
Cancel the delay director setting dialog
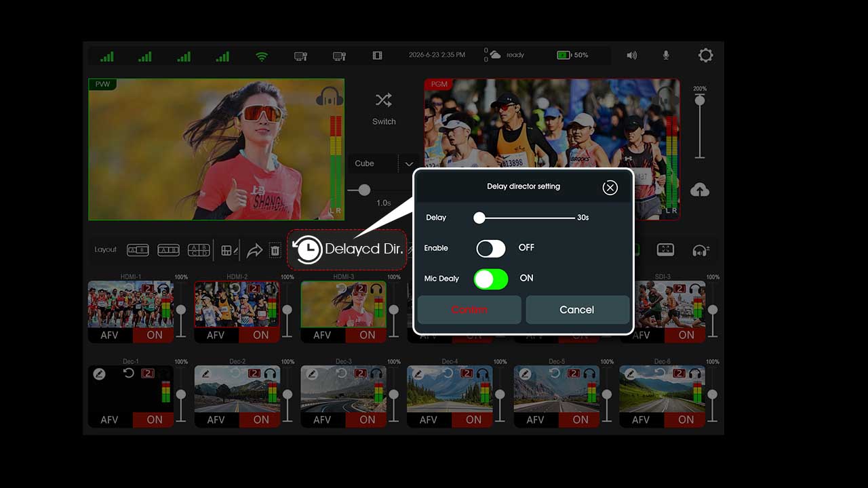coord(577,310)
